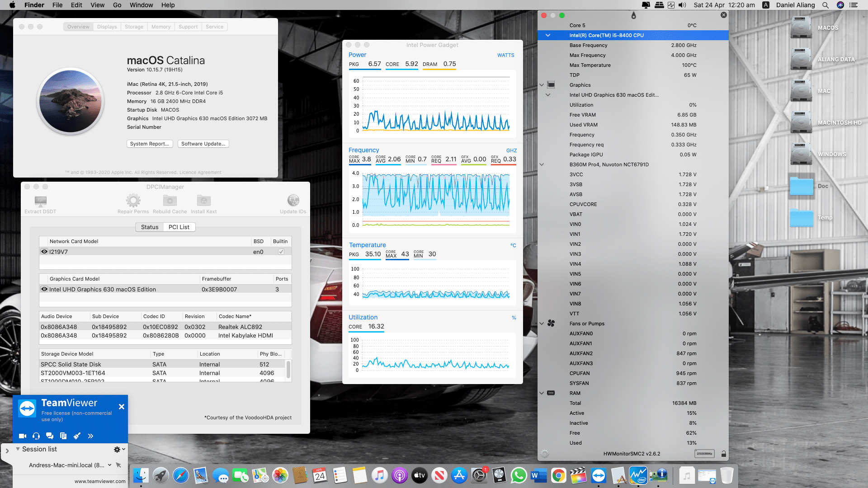868x488 pixels.
Task: Collapse the Intel(R) Core i5-8400 CPU group
Action: (x=548, y=35)
